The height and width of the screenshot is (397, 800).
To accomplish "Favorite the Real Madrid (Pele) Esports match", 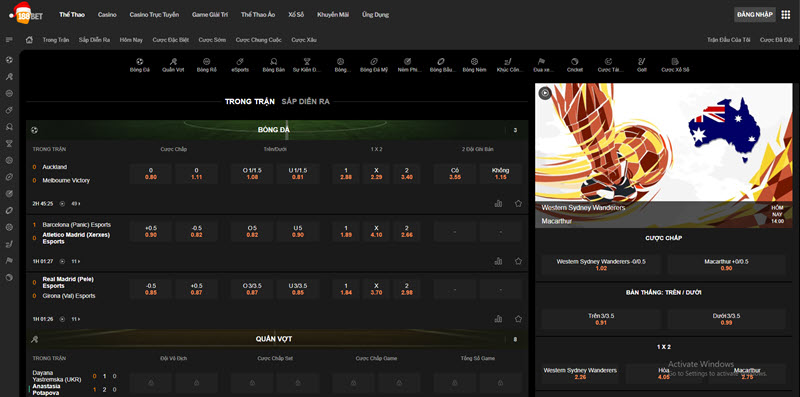I will 518,319.
